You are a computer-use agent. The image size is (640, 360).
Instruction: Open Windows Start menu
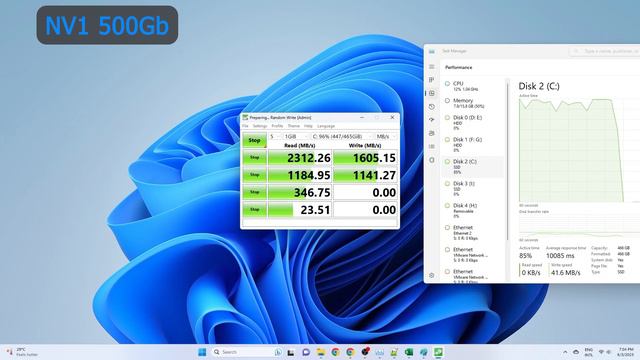click(202, 352)
